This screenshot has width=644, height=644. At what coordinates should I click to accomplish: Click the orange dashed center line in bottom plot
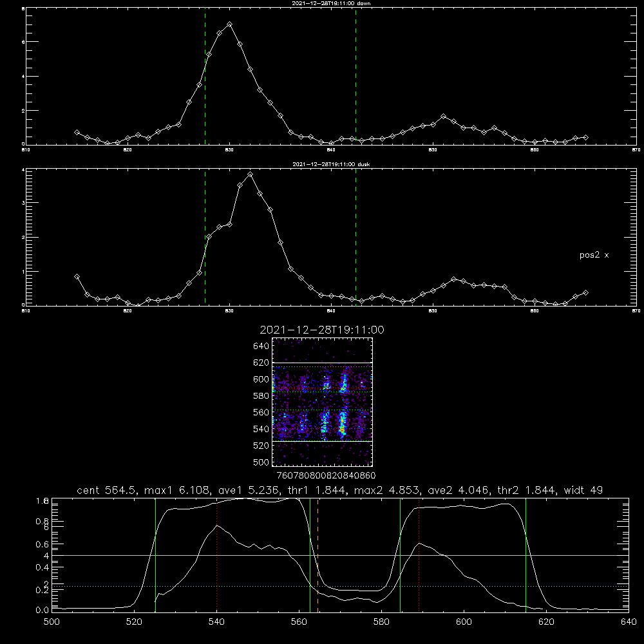(318, 555)
